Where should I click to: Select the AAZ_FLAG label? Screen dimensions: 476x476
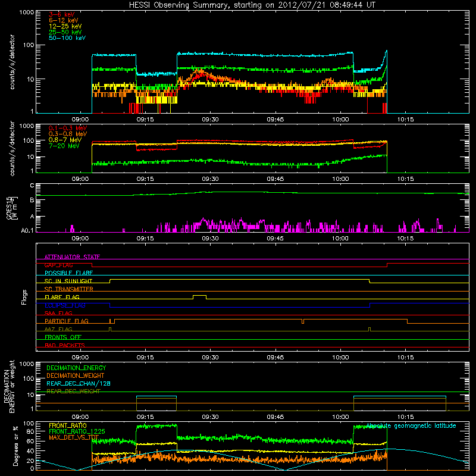[x=58, y=329]
